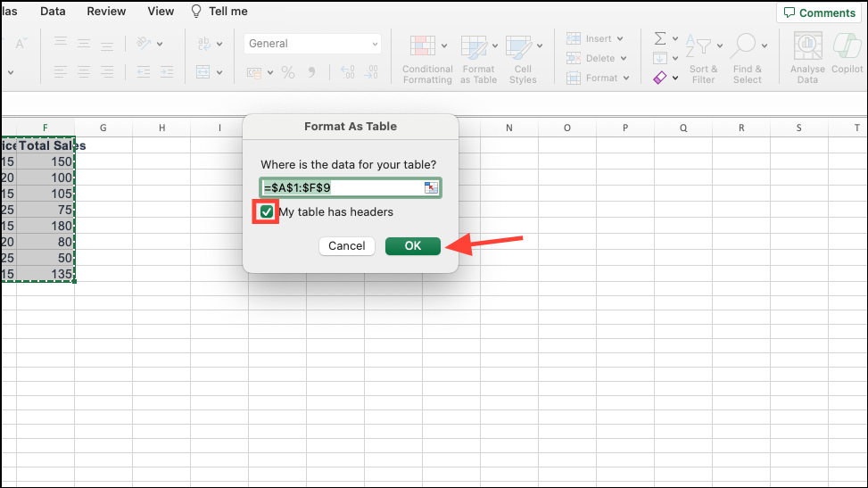The height and width of the screenshot is (488, 868).
Task: Click the cell showing 105
Action: 45,194
